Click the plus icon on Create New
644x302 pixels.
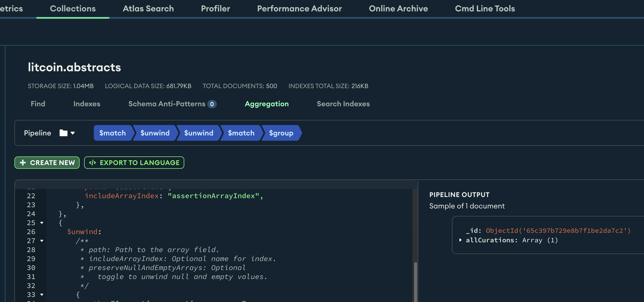tap(23, 163)
